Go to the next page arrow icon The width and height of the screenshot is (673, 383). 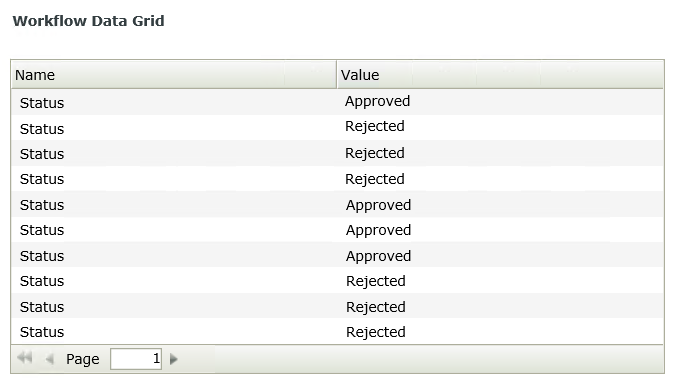[x=173, y=359]
